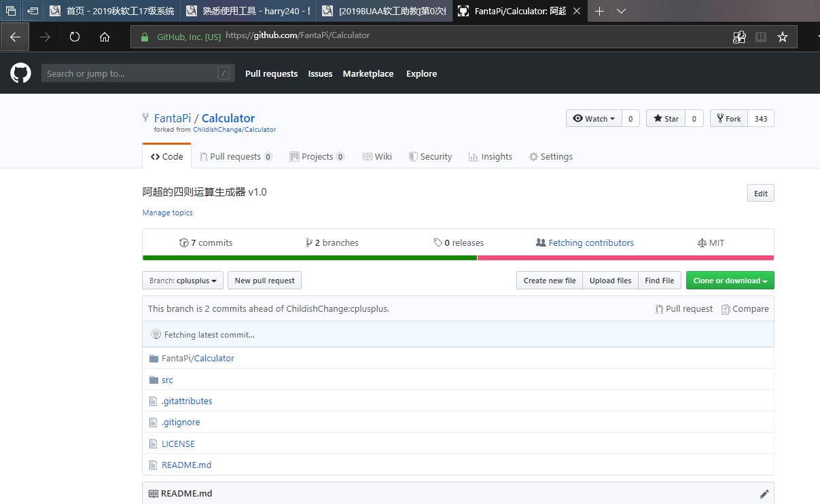Screen dimensions: 820x504
Task: Switch to the Pull requests repo tab
Action: [236, 156]
